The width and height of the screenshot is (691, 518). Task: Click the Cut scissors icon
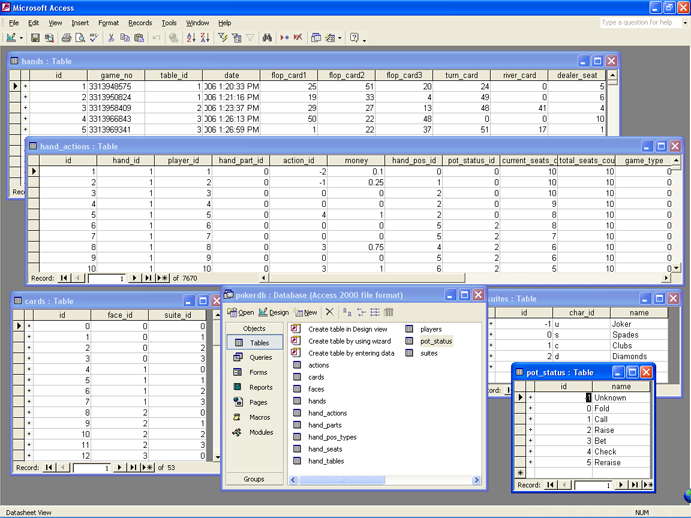[111, 38]
